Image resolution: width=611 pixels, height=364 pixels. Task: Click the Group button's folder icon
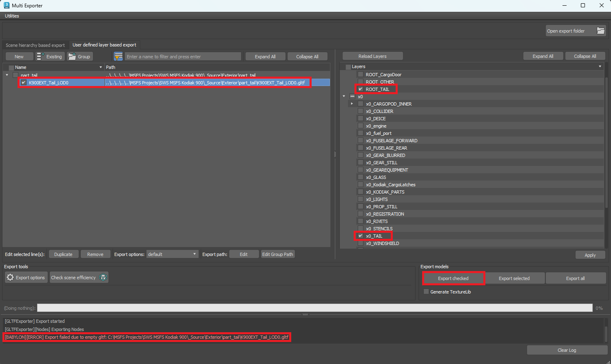[x=72, y=56]
